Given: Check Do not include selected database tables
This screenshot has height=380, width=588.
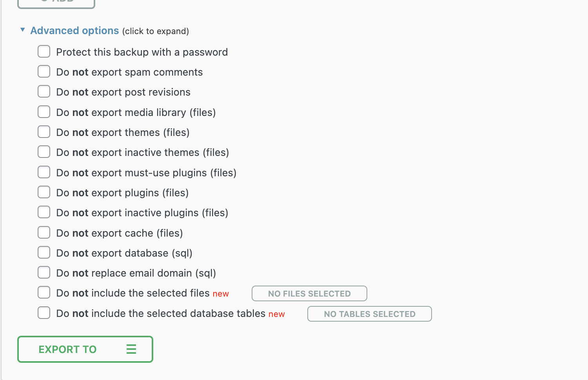Looking at the screenshot, I should (44, 313).
